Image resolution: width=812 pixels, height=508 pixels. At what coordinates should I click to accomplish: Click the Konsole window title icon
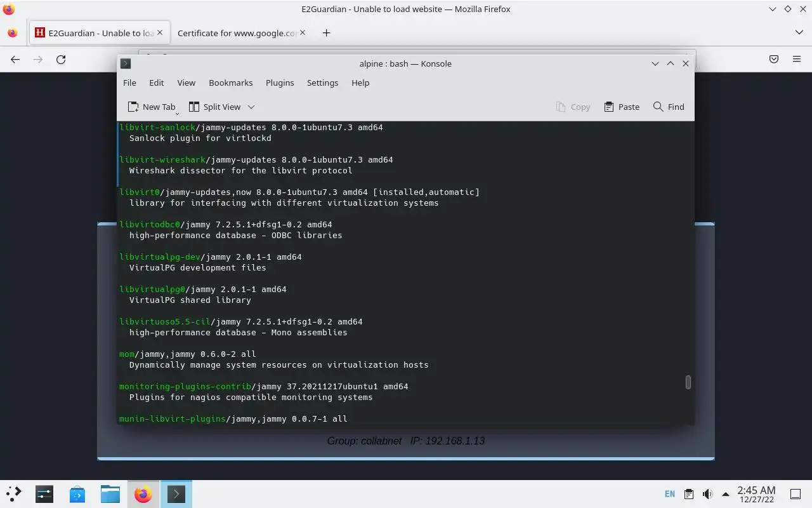tap(126, 63)
